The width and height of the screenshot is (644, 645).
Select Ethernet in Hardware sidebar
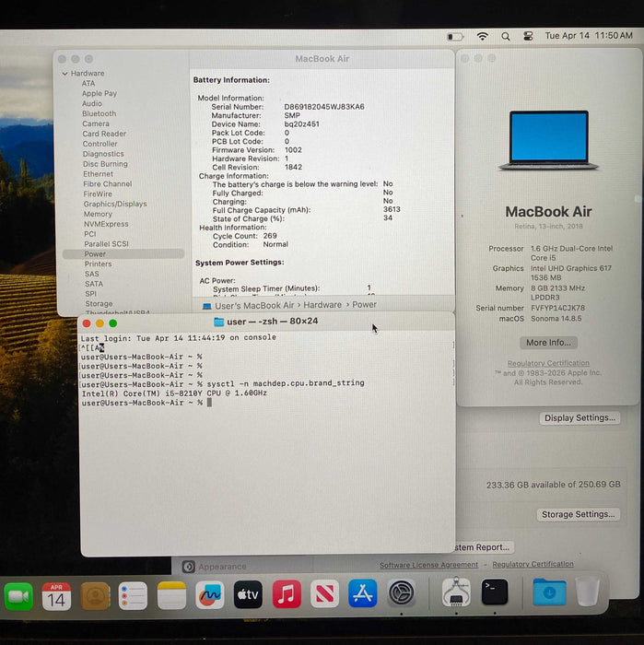98,174
